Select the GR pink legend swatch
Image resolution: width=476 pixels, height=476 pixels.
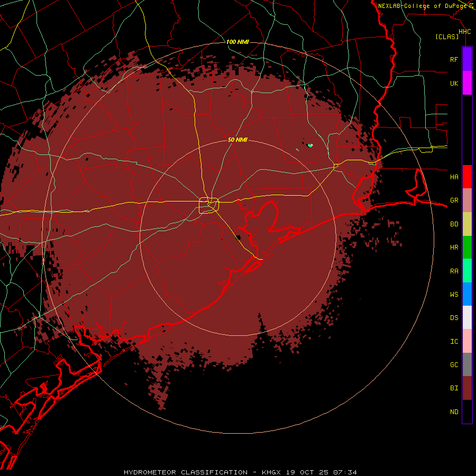click(467, 200)
